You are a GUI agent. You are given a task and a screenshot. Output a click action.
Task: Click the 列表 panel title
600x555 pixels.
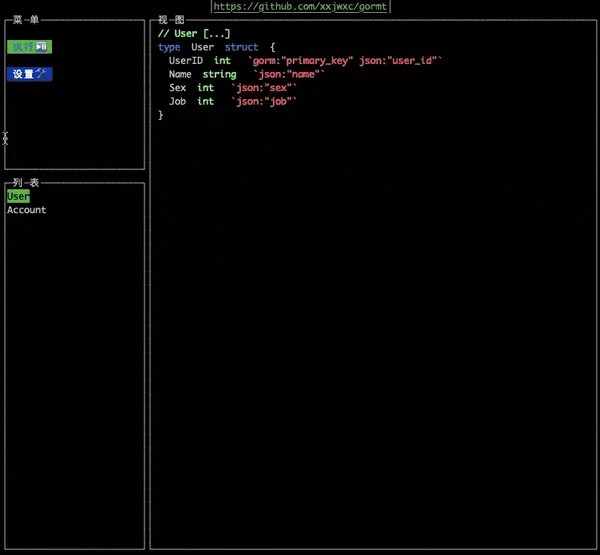coord(25,183)
